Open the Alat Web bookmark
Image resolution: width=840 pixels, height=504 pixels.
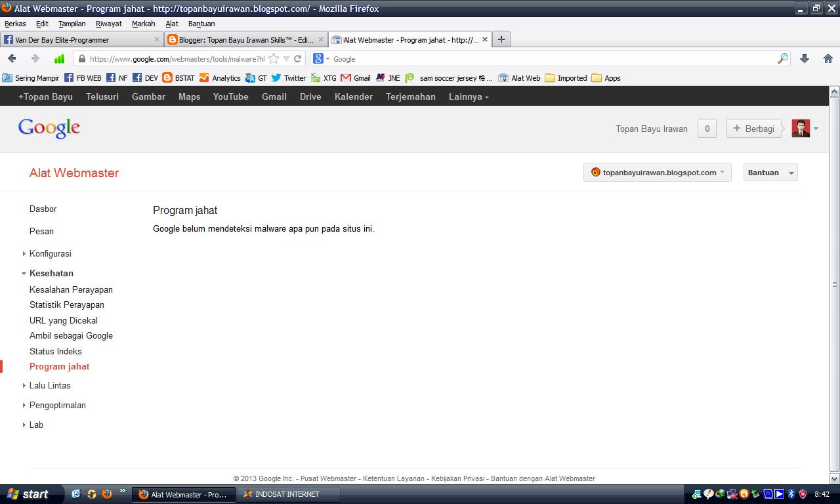point(519,77)
